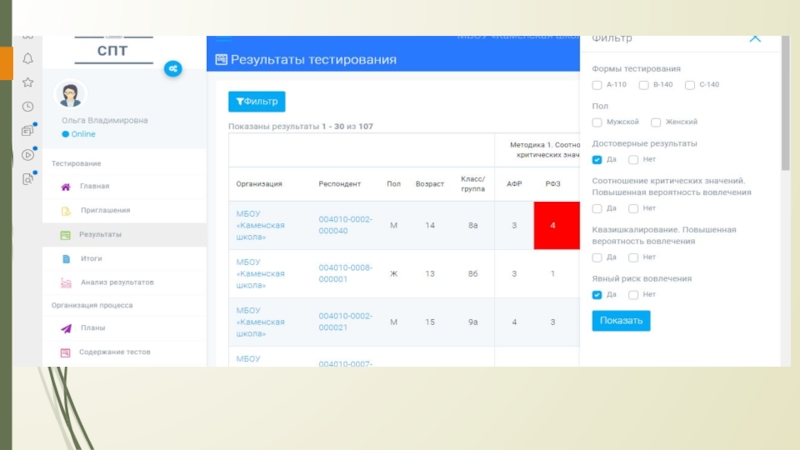Enable the Мужской gender checkbox

(597, 122)
